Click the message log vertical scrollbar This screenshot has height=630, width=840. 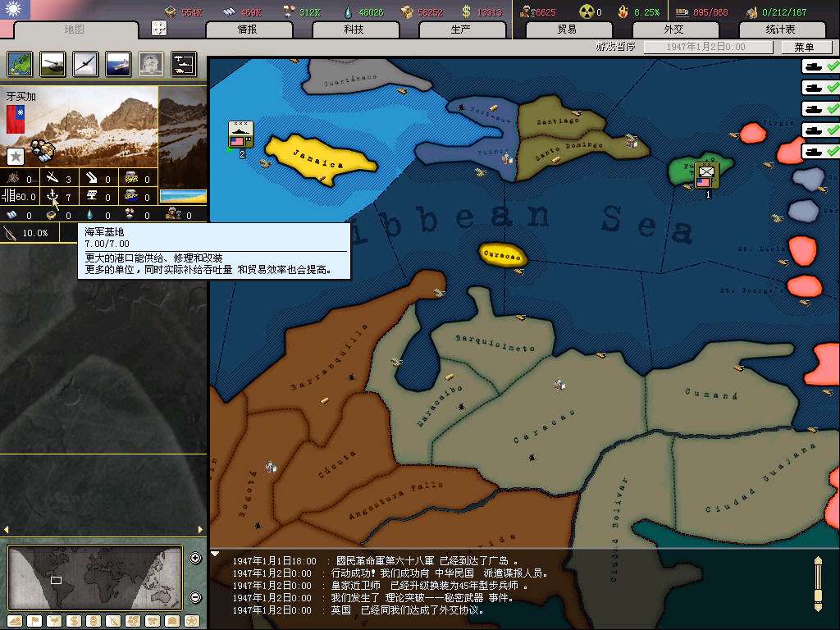817,583
